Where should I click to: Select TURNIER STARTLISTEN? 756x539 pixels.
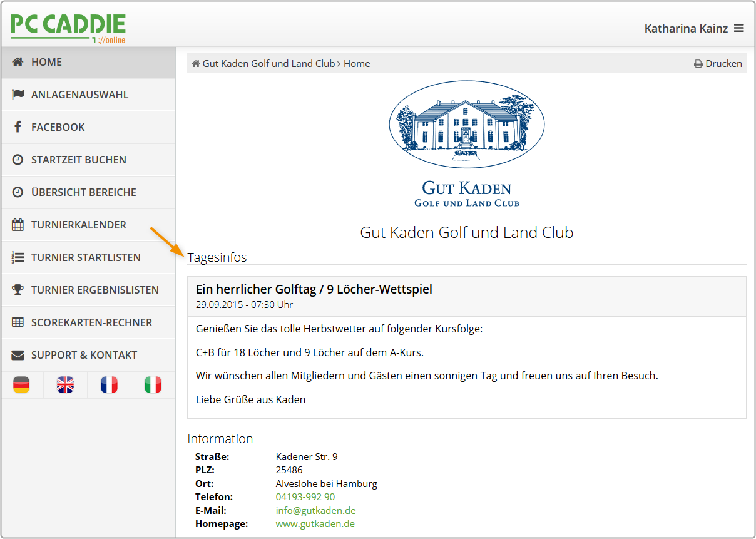88,257
